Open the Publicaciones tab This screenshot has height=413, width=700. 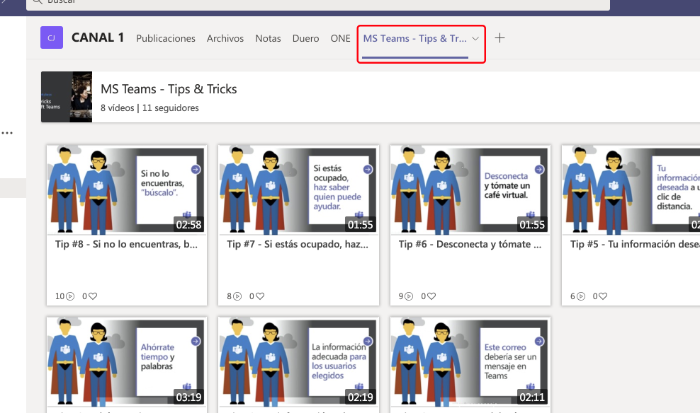point(166,38)
